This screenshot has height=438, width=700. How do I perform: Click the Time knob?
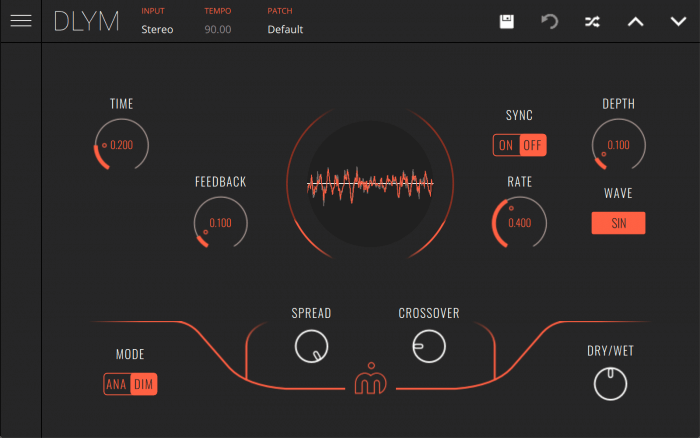coord(121,145)
